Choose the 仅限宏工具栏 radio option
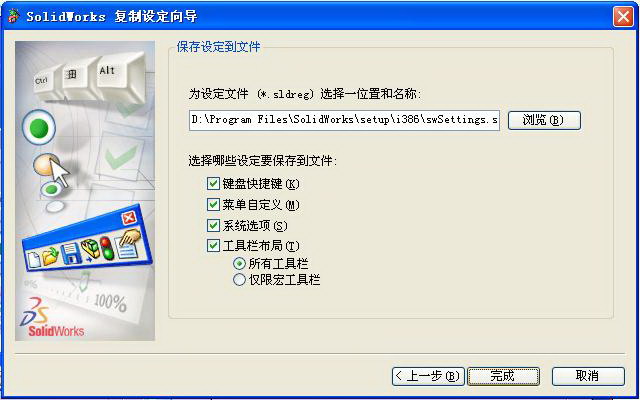The image size is (640, 400). coord(239,280)
